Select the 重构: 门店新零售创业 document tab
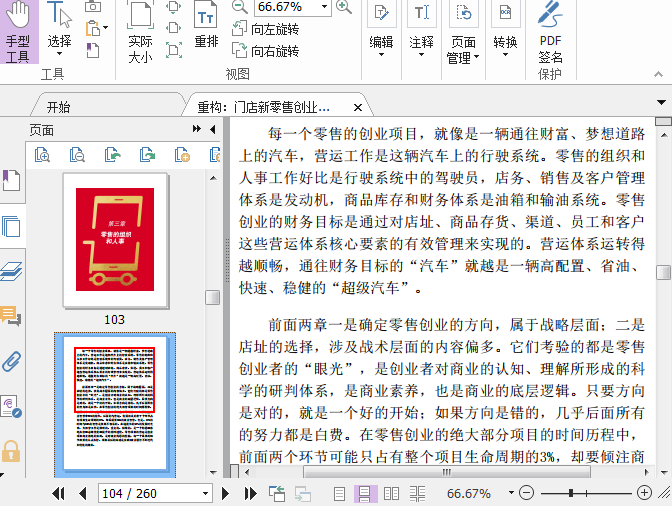 264,107
